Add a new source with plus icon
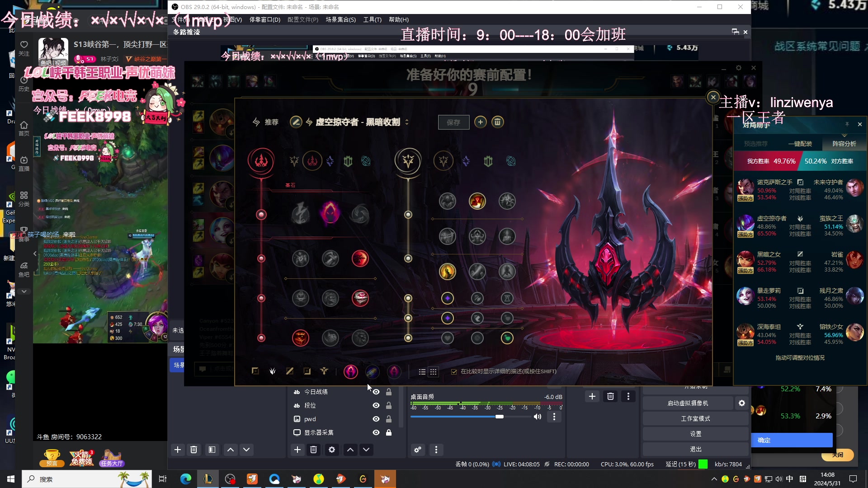The image size is (868, 488). pos(297,450)
